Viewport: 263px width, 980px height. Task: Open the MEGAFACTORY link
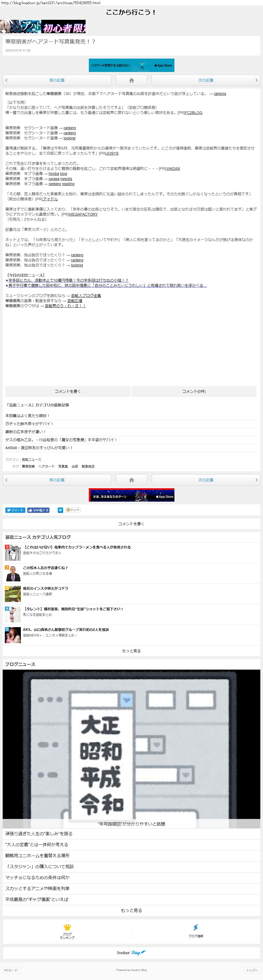[83, 214]
